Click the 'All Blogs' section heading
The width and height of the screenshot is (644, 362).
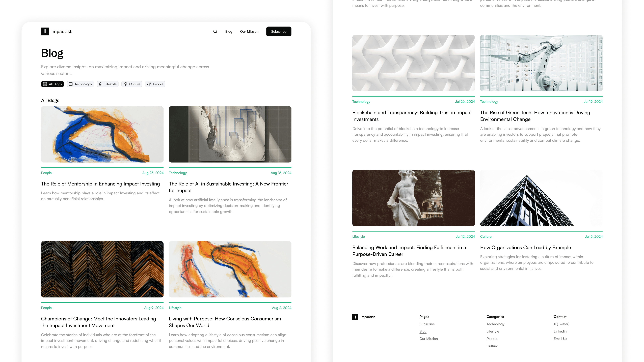(50, 100)
